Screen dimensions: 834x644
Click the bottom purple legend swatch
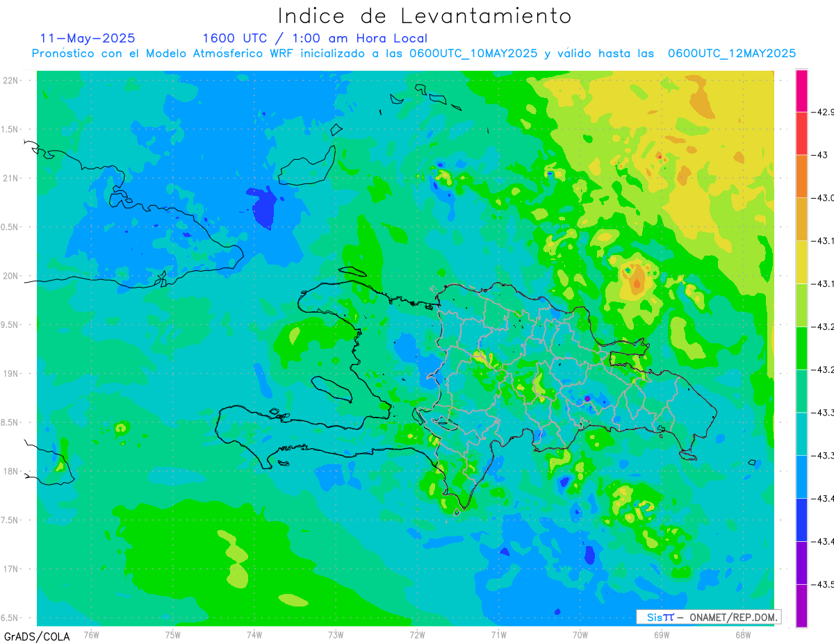(x=801, y=606)
